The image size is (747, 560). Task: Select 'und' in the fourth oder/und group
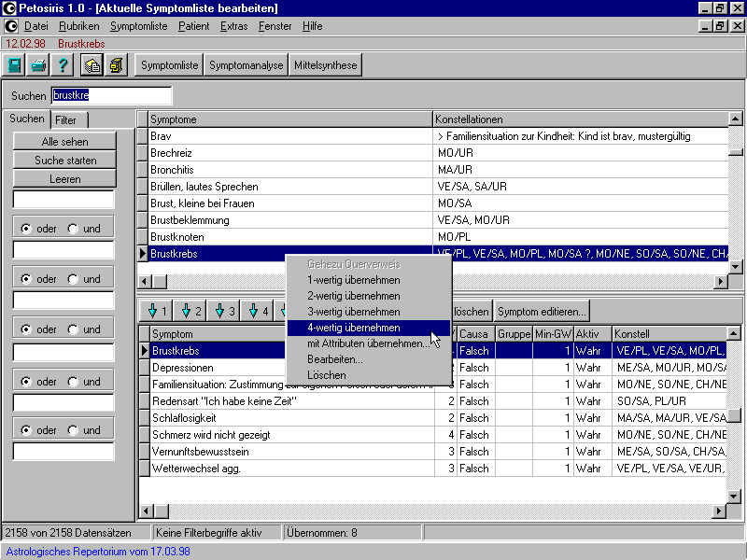(73, 382)
